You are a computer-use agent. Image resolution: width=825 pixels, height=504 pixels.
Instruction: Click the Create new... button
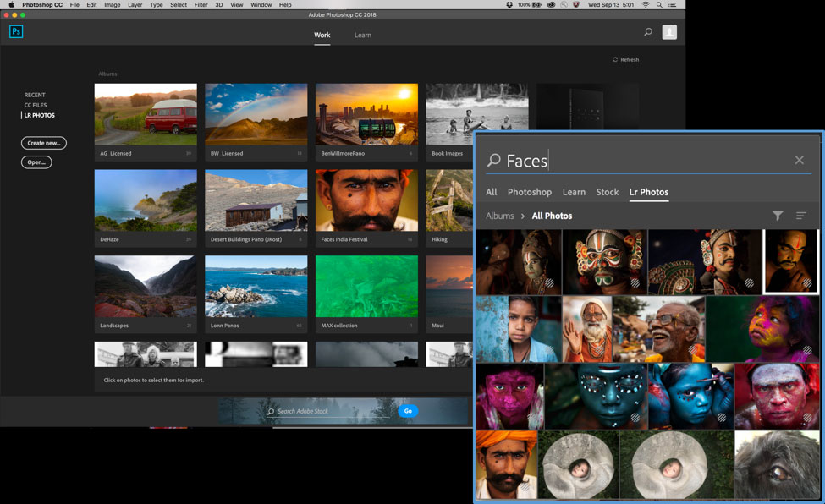44,143
